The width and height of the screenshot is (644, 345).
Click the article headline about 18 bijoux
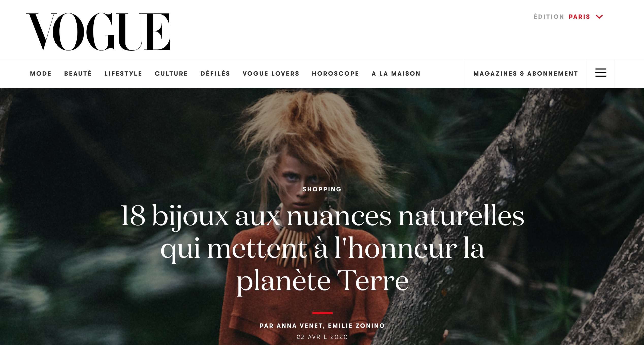(x=322, y=249)
